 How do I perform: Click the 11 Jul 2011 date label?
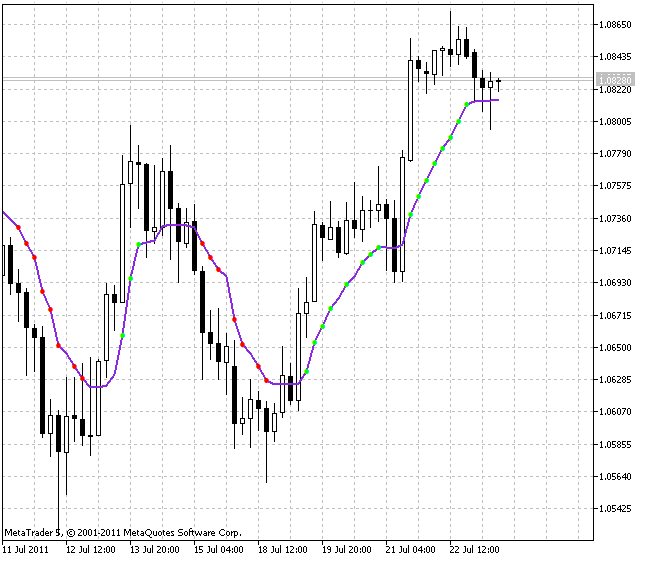coord(26,550)
